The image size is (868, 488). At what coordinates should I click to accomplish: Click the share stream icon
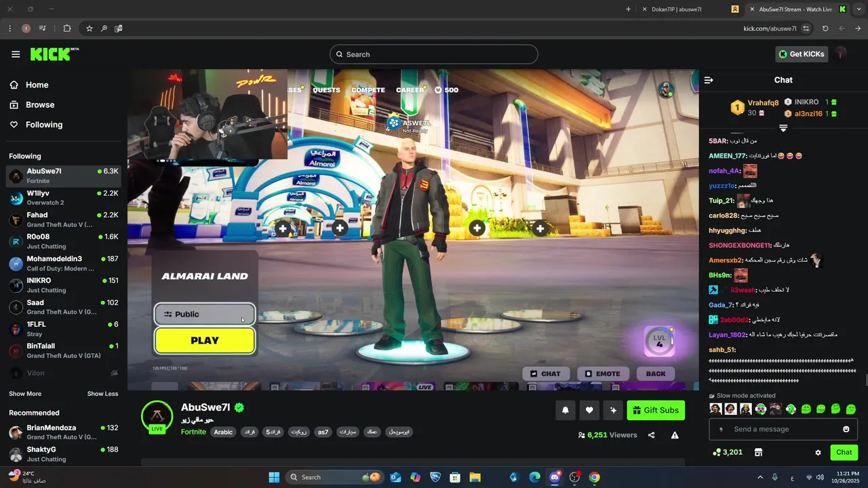click(652, 435)
